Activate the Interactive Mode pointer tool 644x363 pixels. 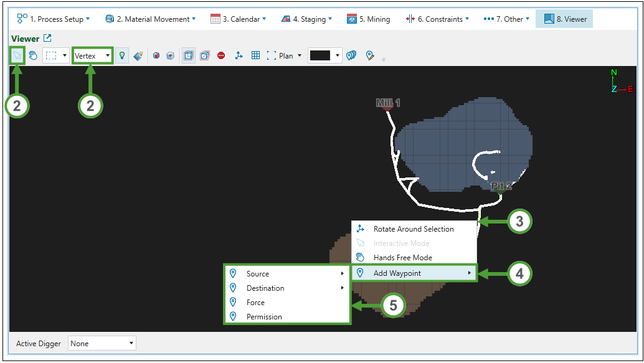tap(17, 55)
